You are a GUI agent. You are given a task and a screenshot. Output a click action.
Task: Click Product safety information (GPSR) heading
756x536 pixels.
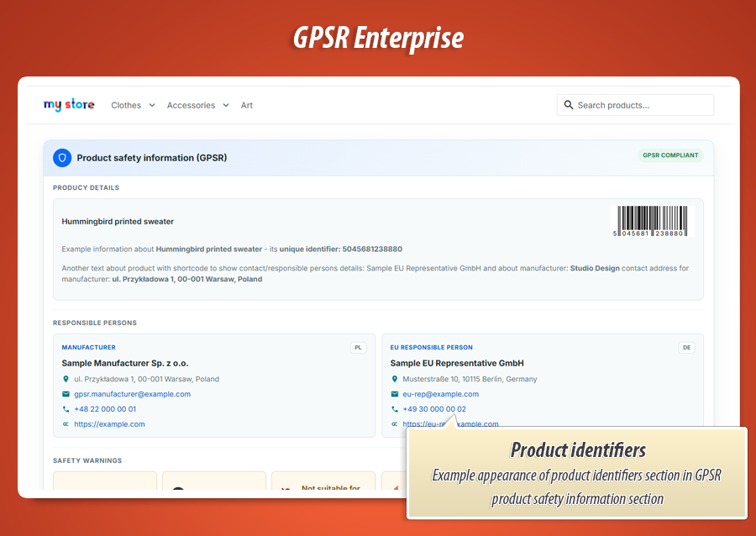[152, 158]
